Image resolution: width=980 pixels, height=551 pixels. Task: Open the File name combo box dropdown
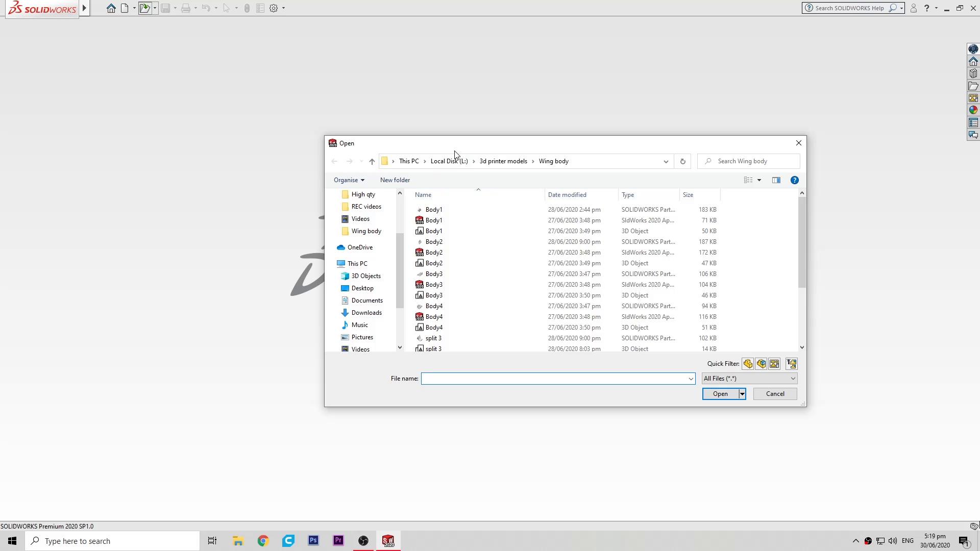click(691, 379)
